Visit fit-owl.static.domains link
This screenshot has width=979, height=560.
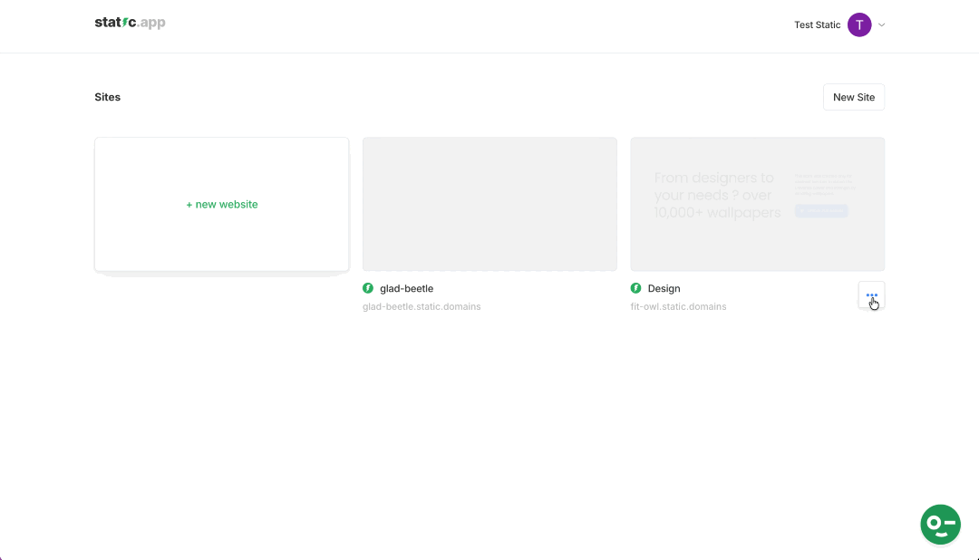click(678, 306)
